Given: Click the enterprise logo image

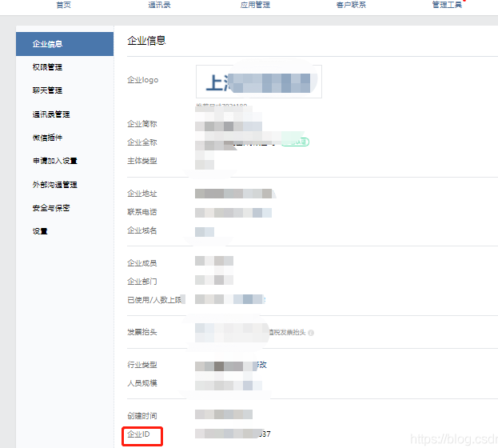Looking at the screenshot, I should click(x=259, y=82).
